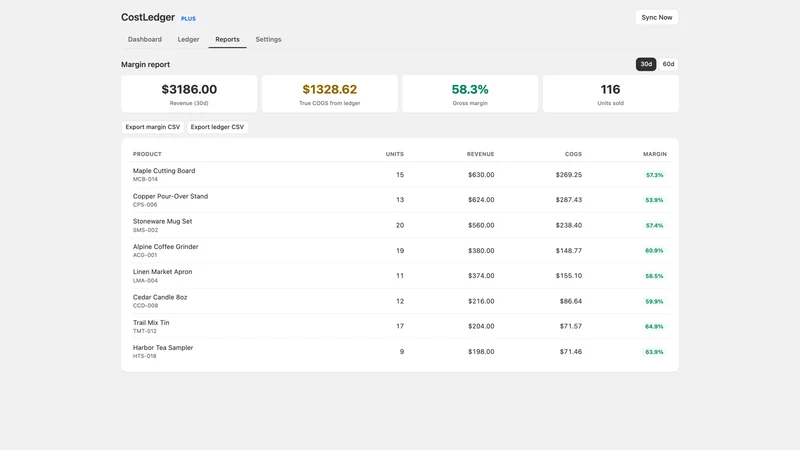This screenshot has width=800, height=450.
Task: Open the $1328.62 True COGS card
Action: [x=330, y=94]
